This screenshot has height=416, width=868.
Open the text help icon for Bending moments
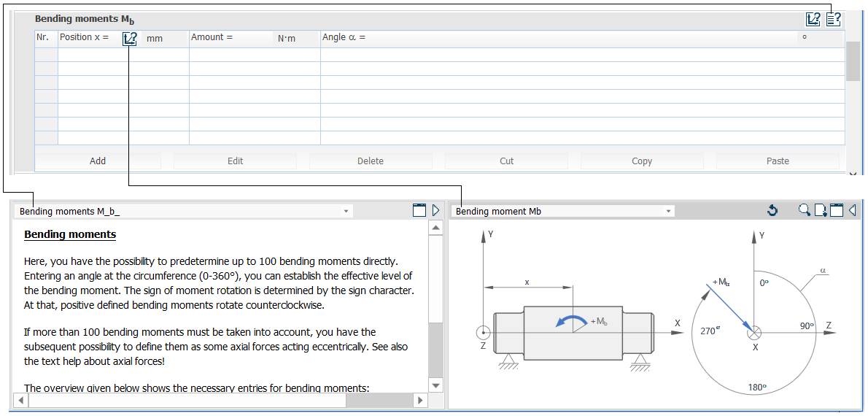(x=834, y=20)
